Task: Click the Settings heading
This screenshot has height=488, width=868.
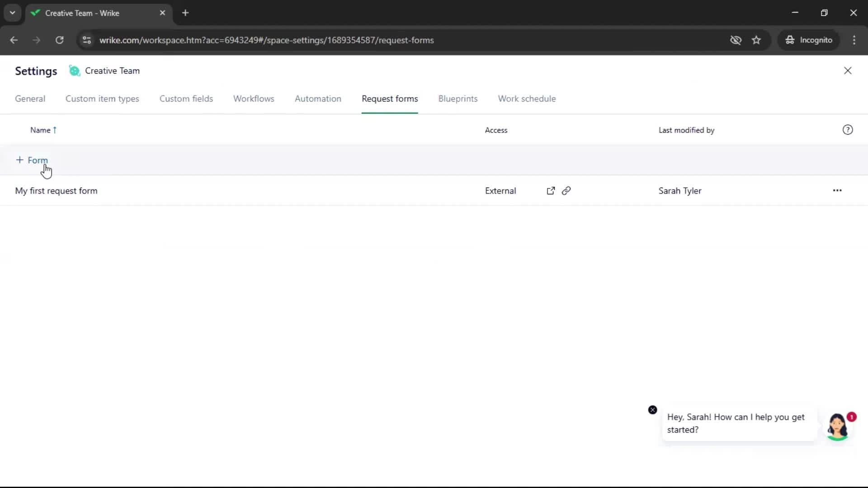Action: (x=36, y=71)
